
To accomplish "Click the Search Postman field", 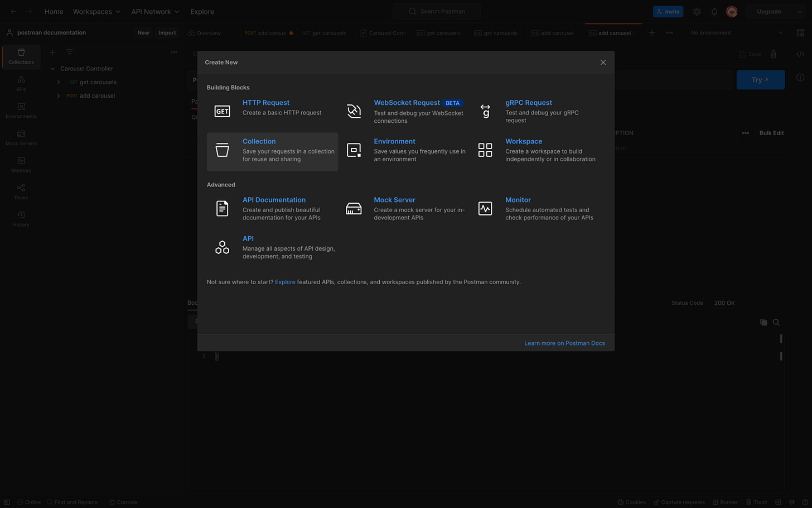I will (x=437, y=11).
